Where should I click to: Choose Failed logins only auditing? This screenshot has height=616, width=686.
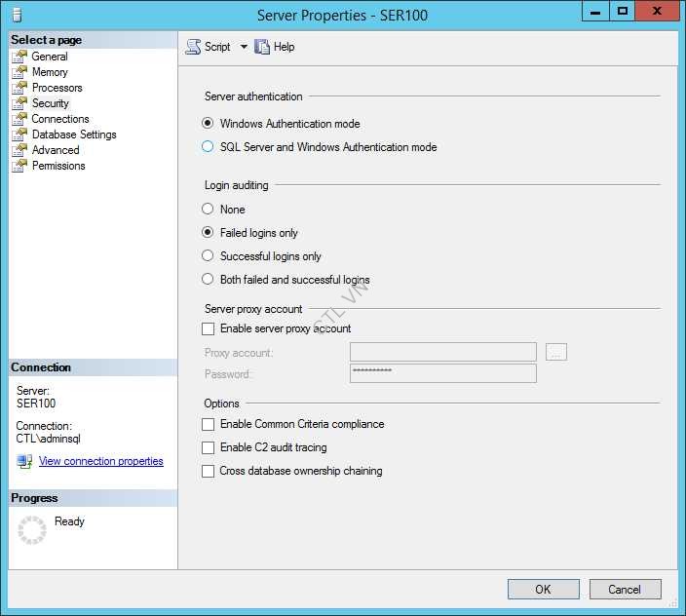(208, 232)
